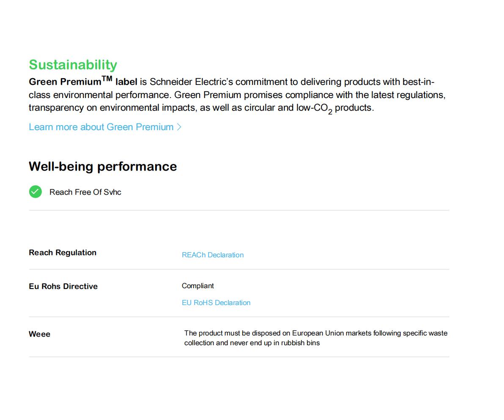Open the REACh Declaration link
The width and height of the screenshot is (504, 420).
[212, 255]
